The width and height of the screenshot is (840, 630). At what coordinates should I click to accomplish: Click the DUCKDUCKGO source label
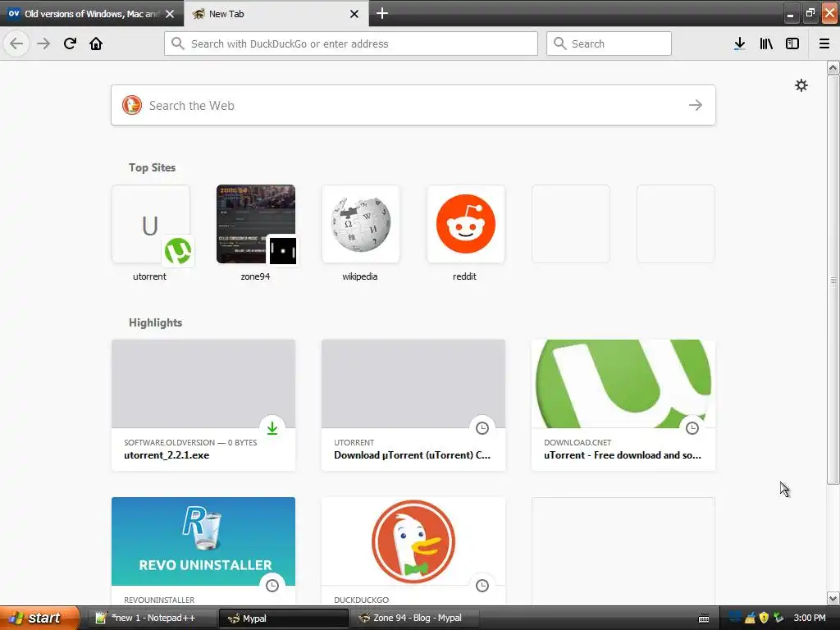362,600
